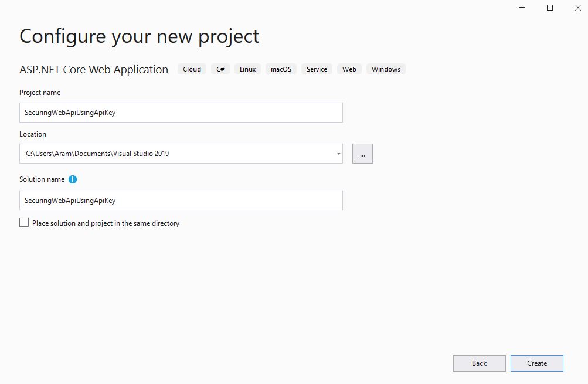Screen dimensions: 588x384
Task: Click inside the Project name field
Action: (176, 112)
